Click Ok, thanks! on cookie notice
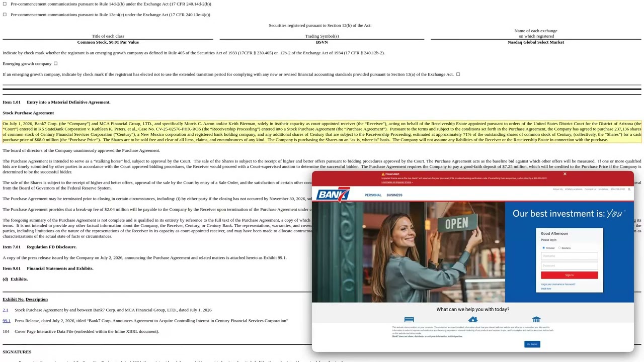 [x=532, y=344]
